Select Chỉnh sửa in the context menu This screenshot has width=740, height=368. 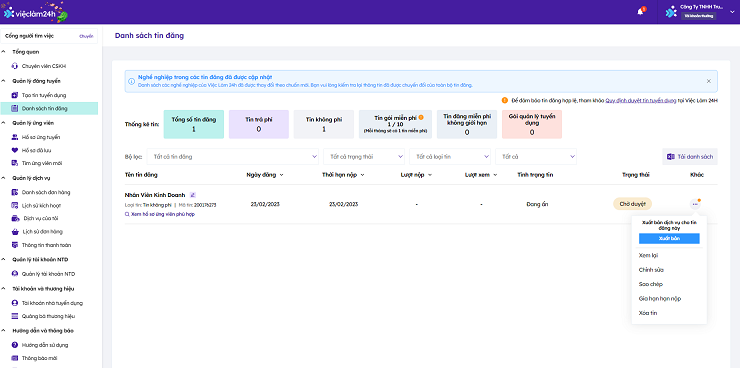[651, 270]
